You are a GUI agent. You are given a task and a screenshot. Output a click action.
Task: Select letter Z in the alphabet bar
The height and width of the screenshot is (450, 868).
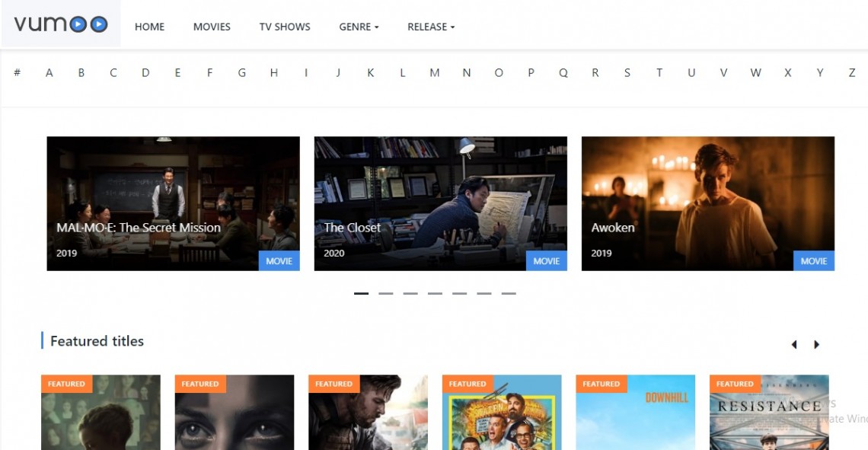pos(852,72)
